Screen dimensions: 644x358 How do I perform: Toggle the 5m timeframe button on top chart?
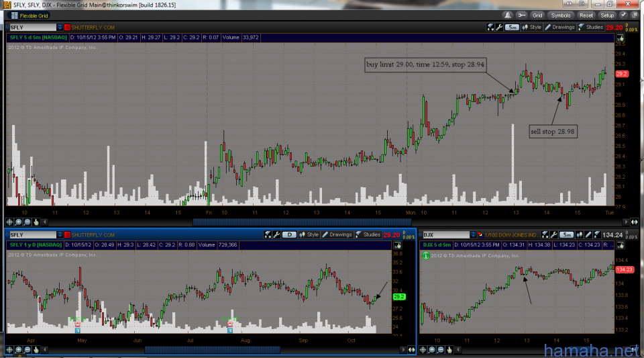coord(513,27)
